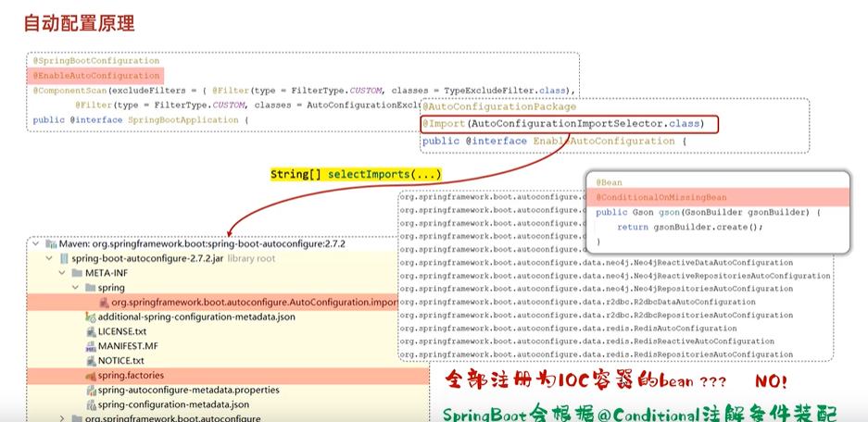Click the red 'NO!' text
The width and height of the screenshot is (868, 422).
(770, 381)
